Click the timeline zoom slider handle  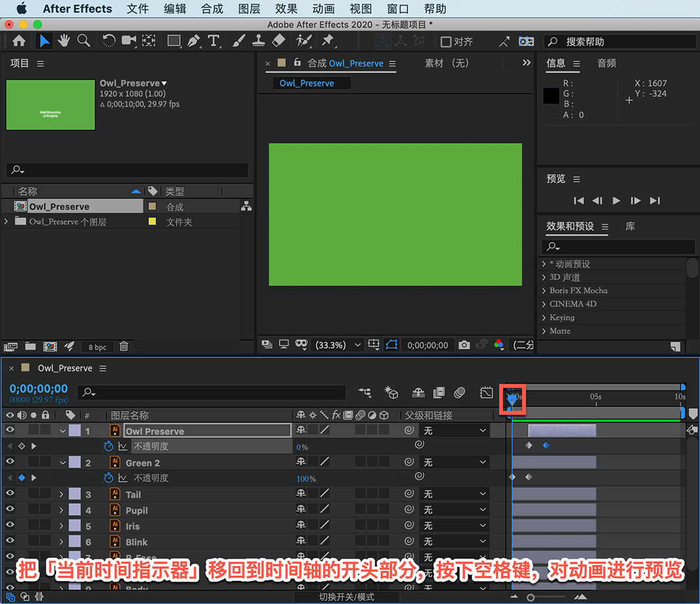531,597
